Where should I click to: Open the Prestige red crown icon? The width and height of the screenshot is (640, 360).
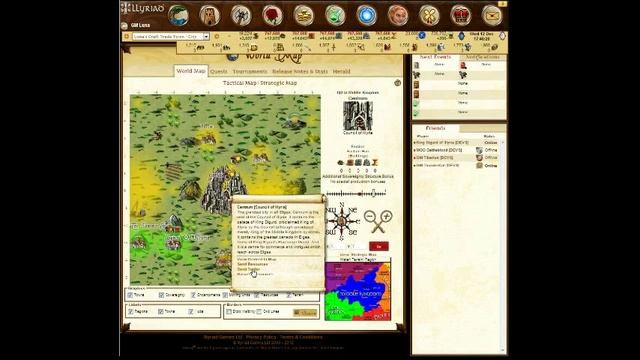click(461, 16)
